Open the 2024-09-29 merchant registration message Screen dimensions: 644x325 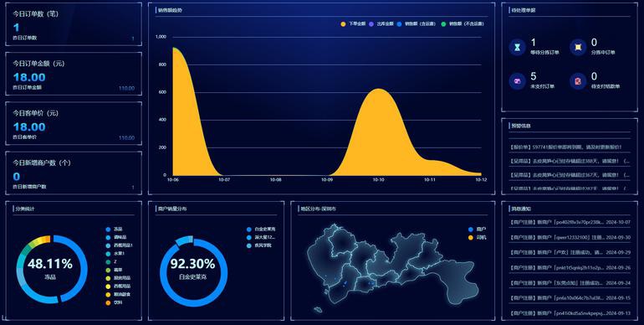[570, 253]
